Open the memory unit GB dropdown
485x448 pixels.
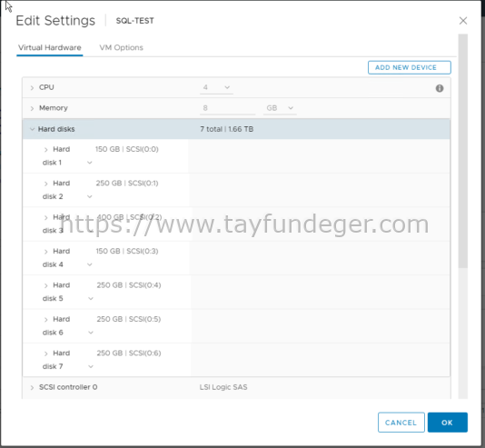280,108
